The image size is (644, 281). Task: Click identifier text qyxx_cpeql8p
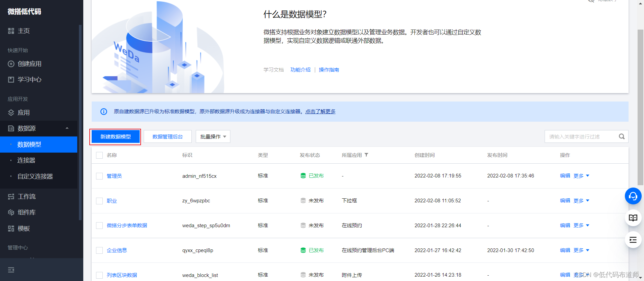(198, 250)
